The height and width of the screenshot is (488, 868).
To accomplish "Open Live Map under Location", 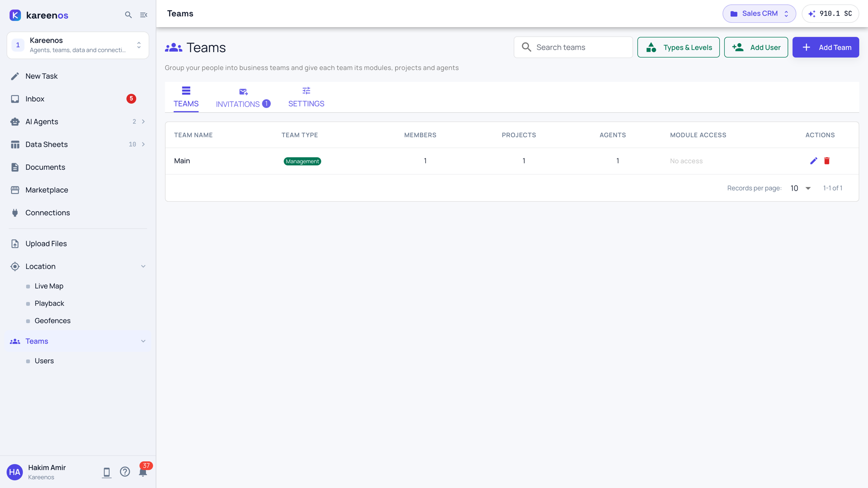I will click(x=49, y=286).
